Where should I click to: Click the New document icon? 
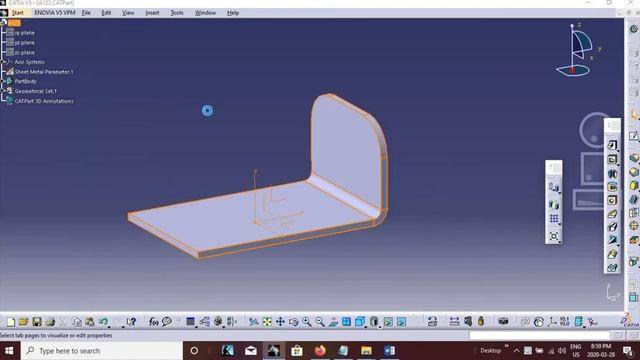click(11, 322)
